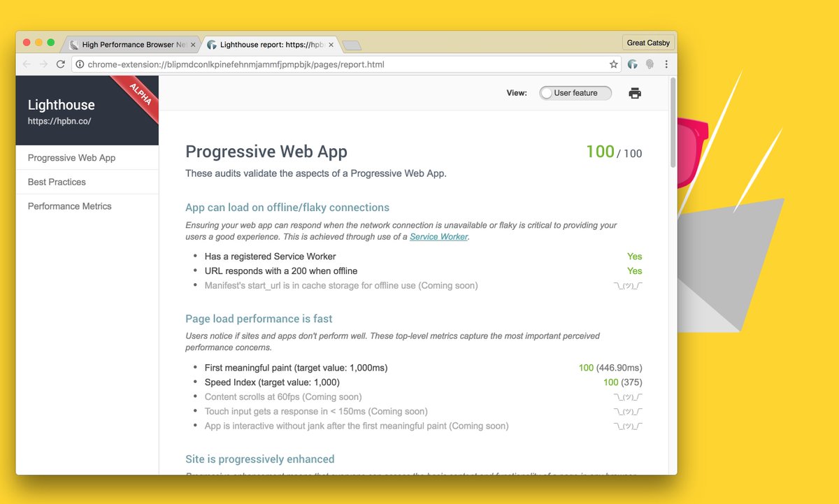Click the 'Site is progressively enhanced' heading
The height and width of the screenshot is (504, 839).
pos(260,459)
